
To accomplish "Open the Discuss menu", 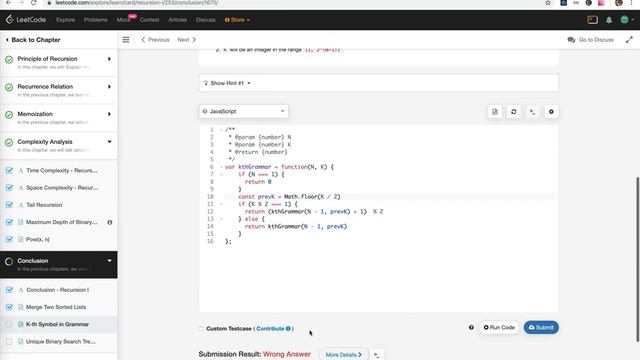I will click(x=206, y=20).
